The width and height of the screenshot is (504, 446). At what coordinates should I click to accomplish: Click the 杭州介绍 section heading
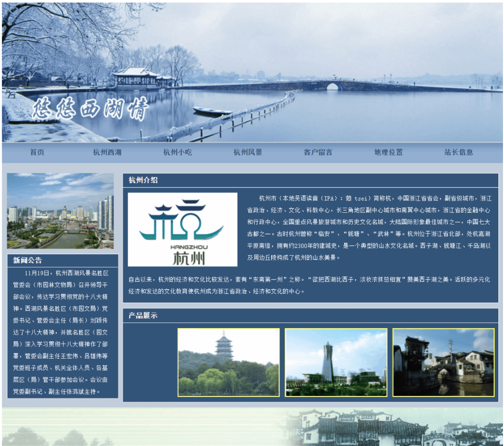point(143,180)
